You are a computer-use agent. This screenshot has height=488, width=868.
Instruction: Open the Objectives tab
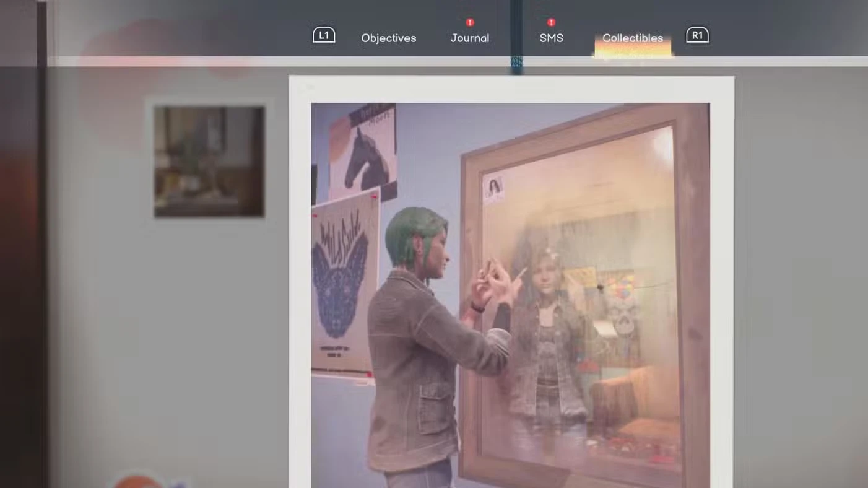(389, 38)
